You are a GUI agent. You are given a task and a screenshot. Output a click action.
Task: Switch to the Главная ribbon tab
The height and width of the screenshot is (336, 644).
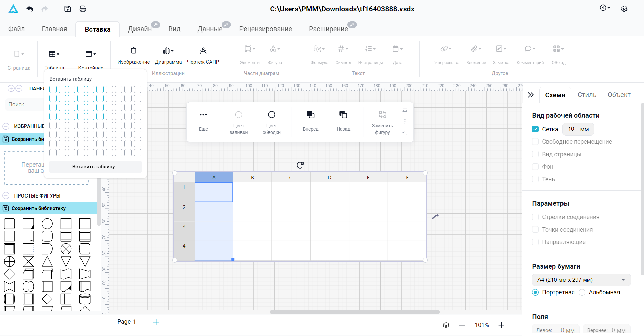point(54,29)
